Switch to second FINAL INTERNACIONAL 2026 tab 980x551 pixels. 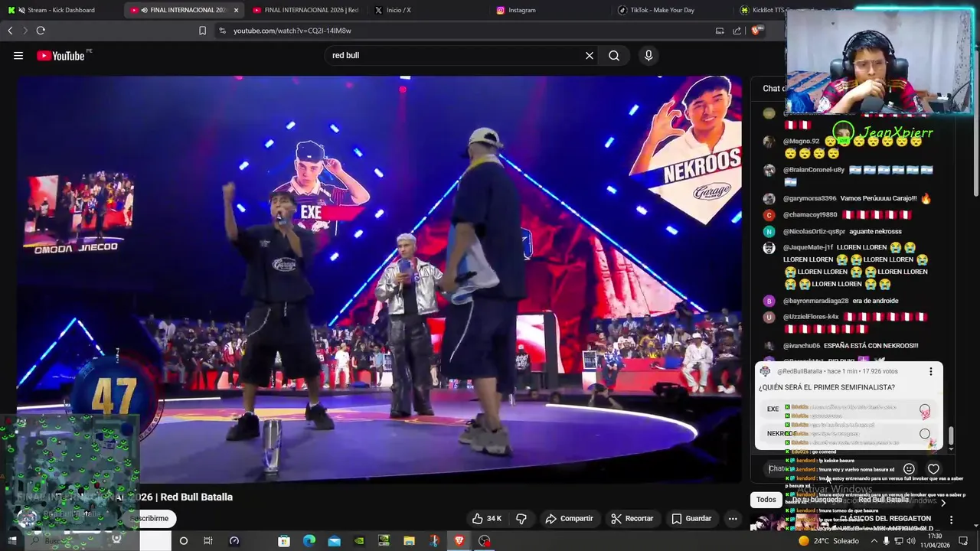coord(306,10)
